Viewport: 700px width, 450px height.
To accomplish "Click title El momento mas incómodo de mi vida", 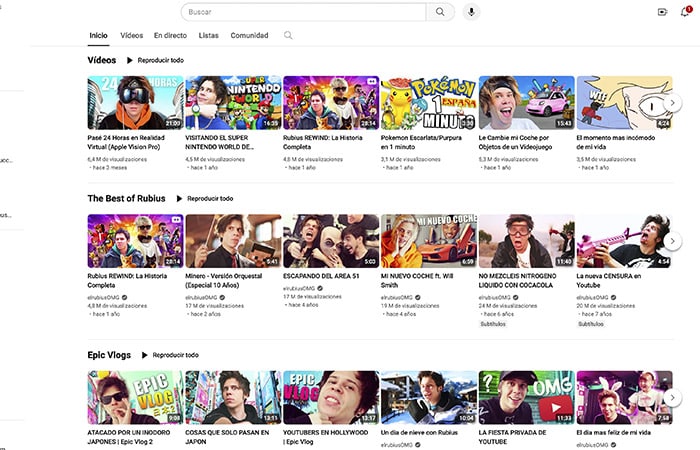I will (616, 142).
